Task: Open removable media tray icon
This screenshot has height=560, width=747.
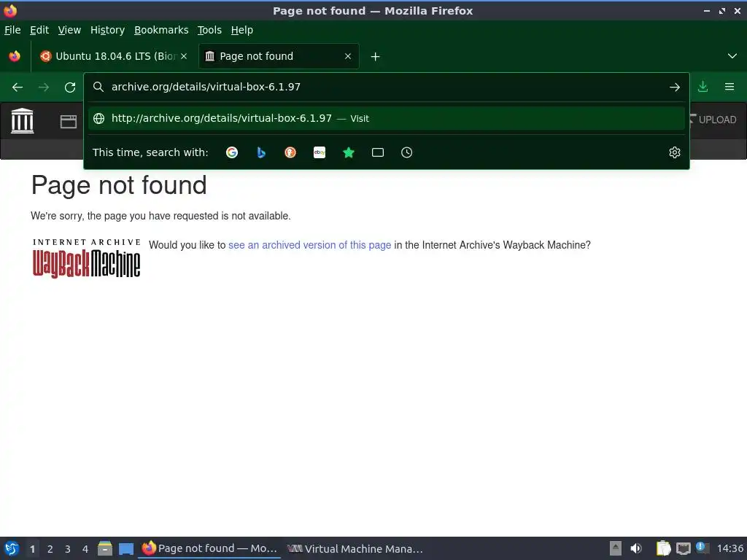Action: tap(616, 548)
